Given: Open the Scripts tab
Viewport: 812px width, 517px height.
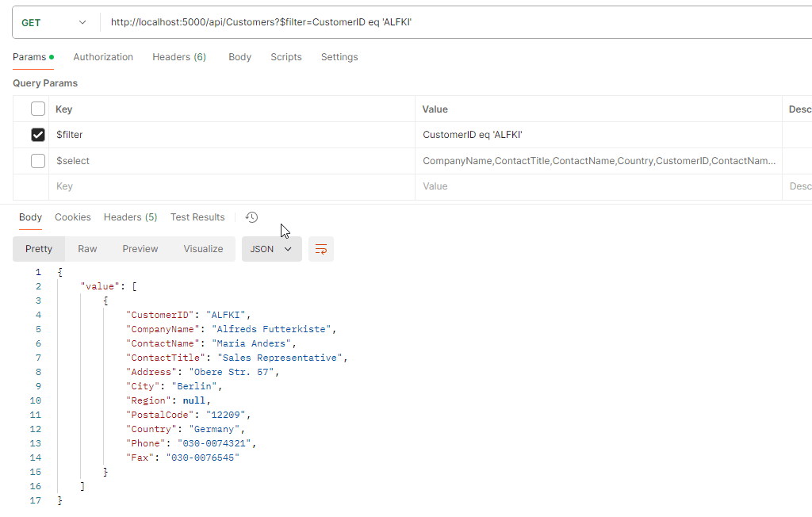Looking at the screenshot, I should pos(286,57).
